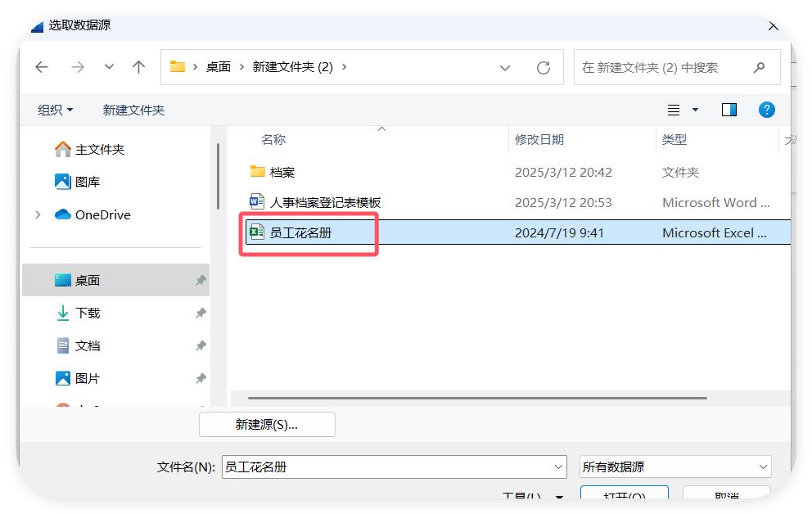812x514 pixels.
Task: Open 图库 in the sidebar
Action: 77,182
